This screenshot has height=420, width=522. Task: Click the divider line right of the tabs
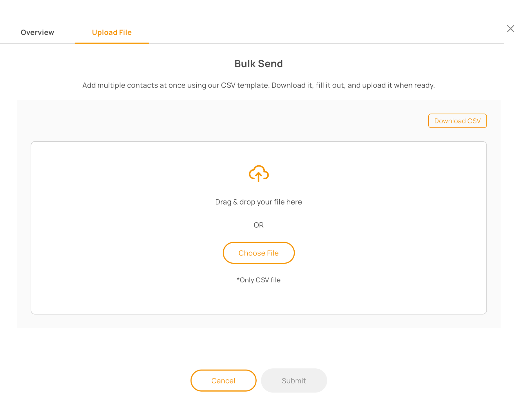(319, 43)
